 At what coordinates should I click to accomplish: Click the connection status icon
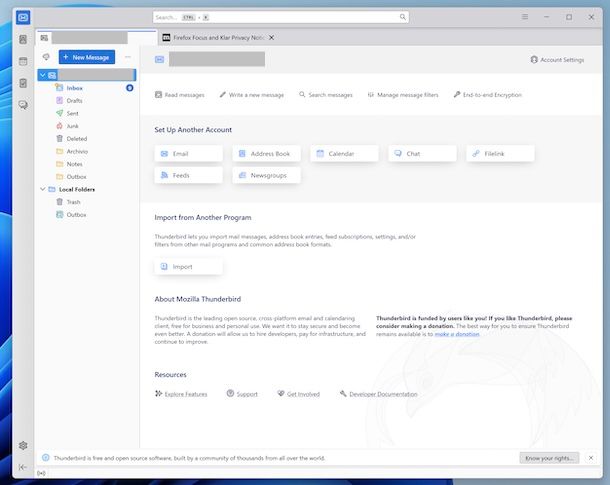click(x=41, y=473)
